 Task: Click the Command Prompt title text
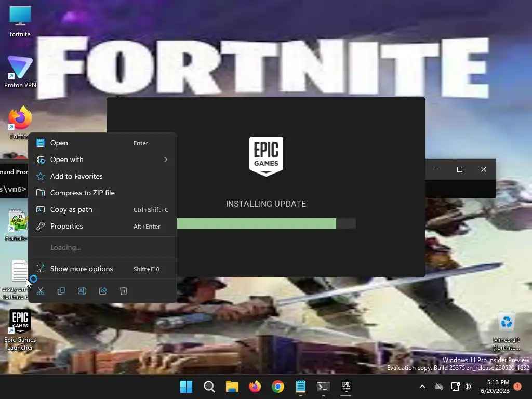tap(14, 172)
